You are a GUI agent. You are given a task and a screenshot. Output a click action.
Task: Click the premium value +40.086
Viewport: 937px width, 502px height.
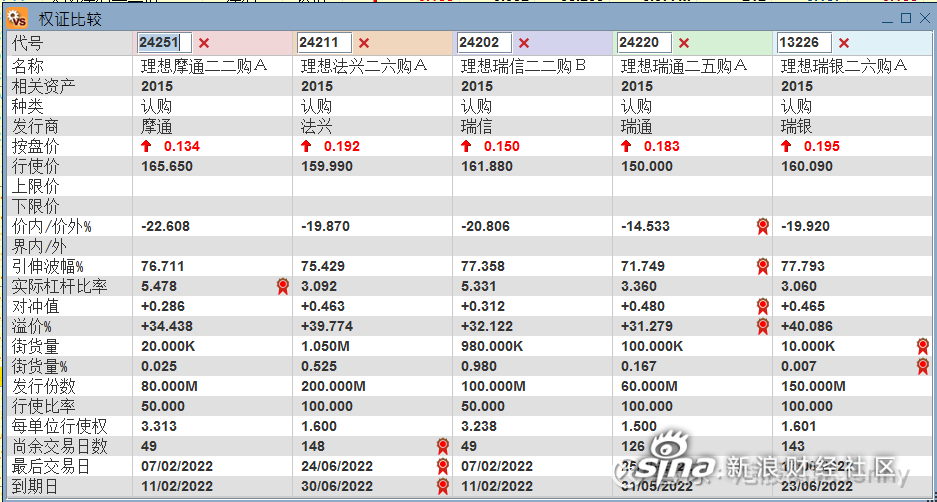click(807, 326)
